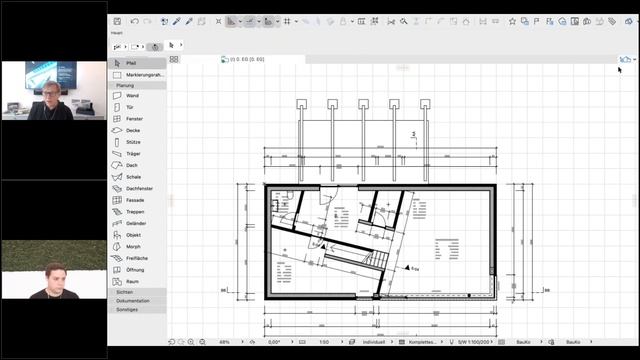The height and width of the screenshot is (360, 640).
Task: Select the Raum zone tool
Action: pyautogui.click(x=138, y=282)
